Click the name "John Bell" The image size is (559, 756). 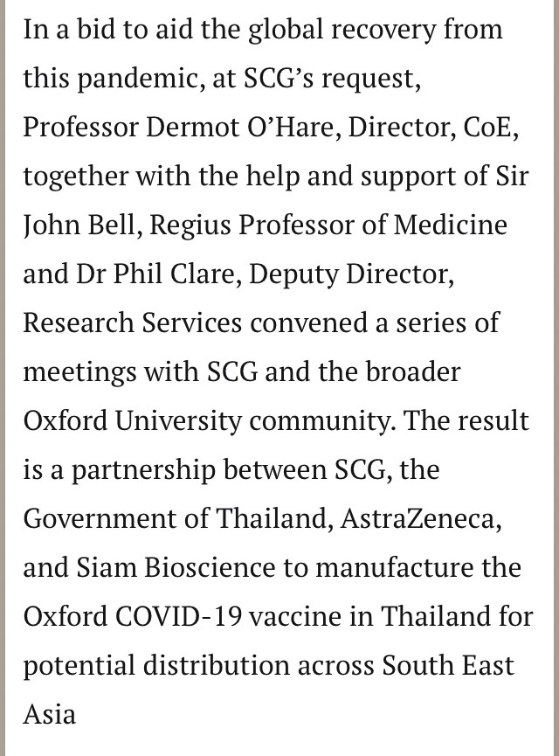81,225
